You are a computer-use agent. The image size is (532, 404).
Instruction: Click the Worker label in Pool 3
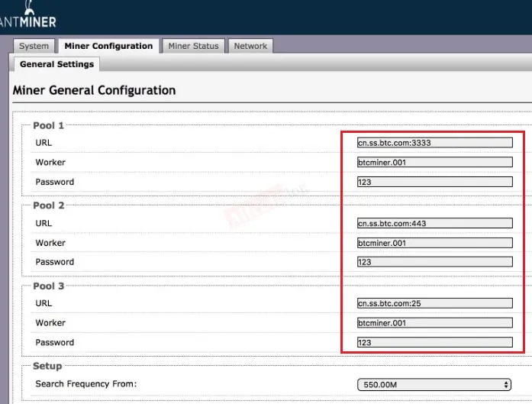point(50,322)
